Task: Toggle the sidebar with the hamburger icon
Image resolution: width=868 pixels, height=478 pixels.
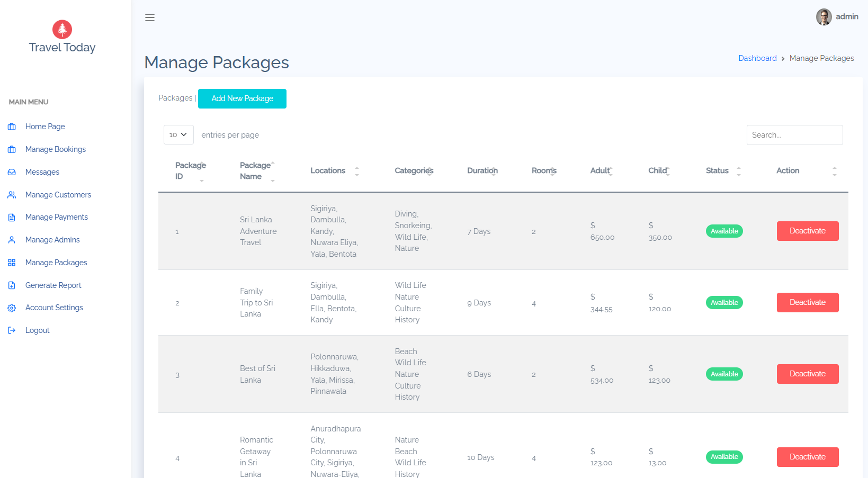Action: [150, 17]
